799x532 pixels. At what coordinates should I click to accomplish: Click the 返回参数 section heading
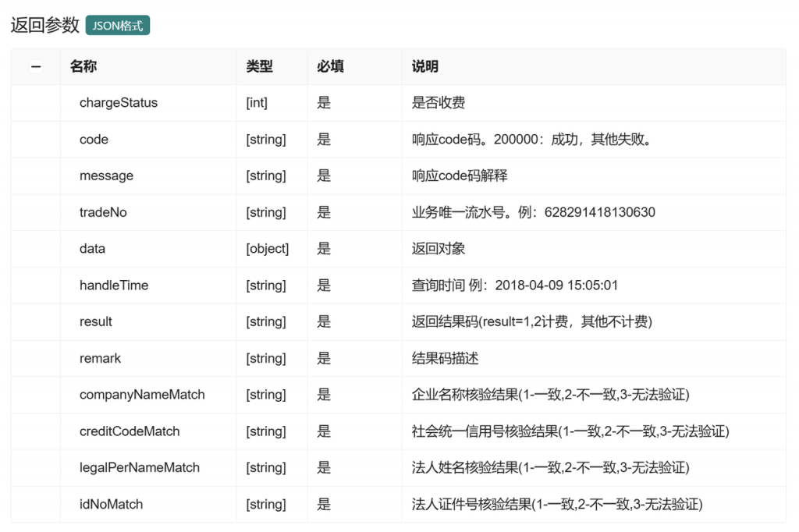tap(44, 25)
